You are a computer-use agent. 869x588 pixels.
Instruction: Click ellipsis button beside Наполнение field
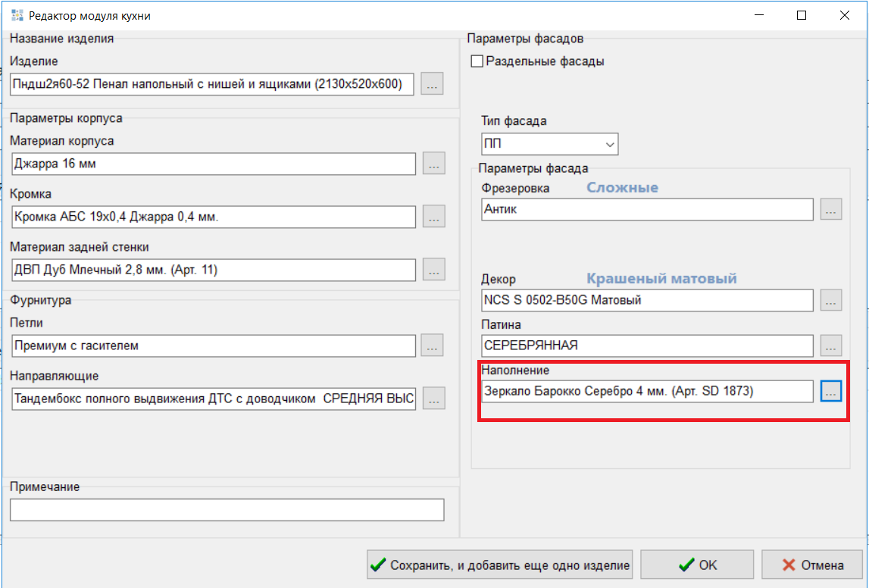pos(831,391)
